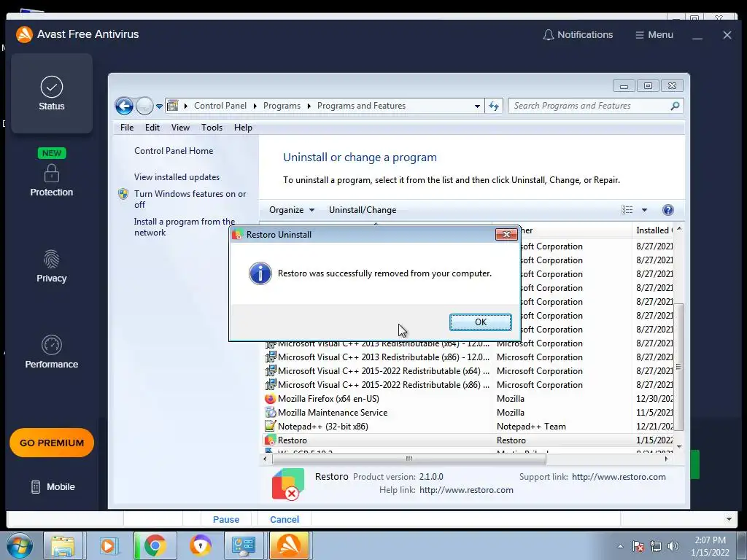Screen dimensions: 747x560
Task: Click the Search Programs and Features field
Action: tap(591, 106)
